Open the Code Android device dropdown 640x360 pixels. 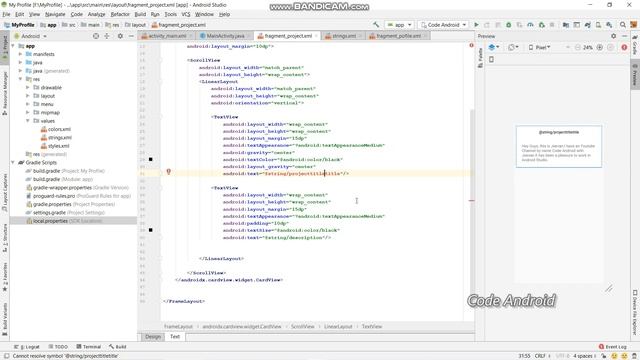point(443,25)
